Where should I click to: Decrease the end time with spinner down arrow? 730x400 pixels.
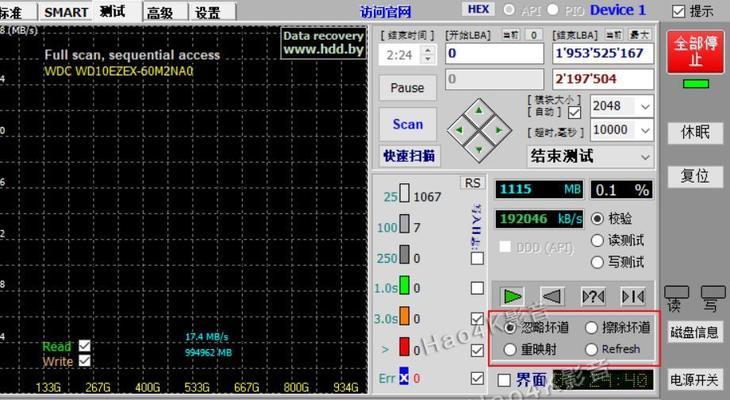coord(428,59)
